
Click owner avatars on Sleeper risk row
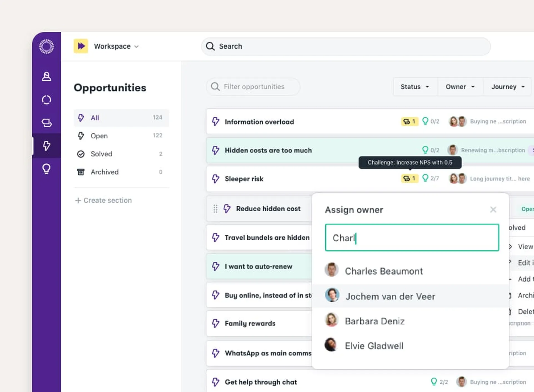pos(458,178)
